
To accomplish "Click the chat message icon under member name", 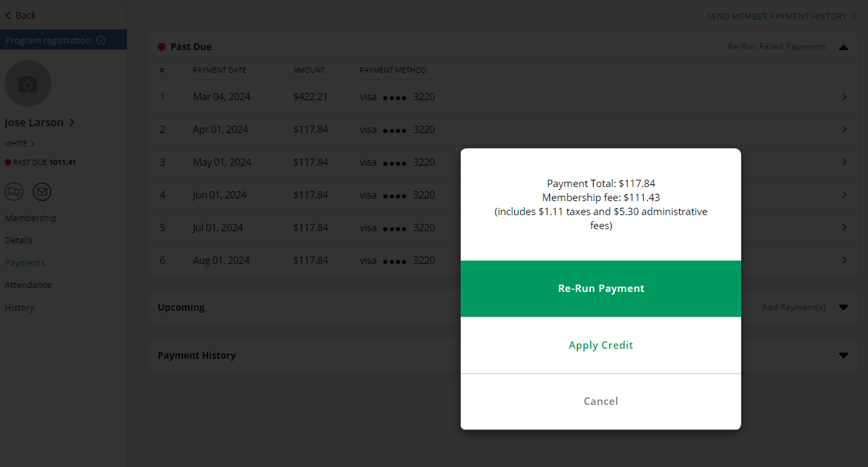I will (x=14, y=192).
